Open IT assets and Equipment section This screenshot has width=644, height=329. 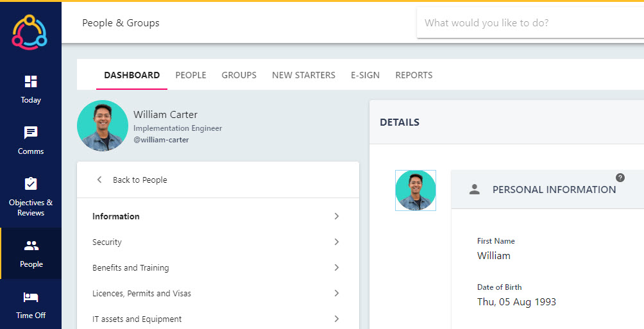coord(217,319)
